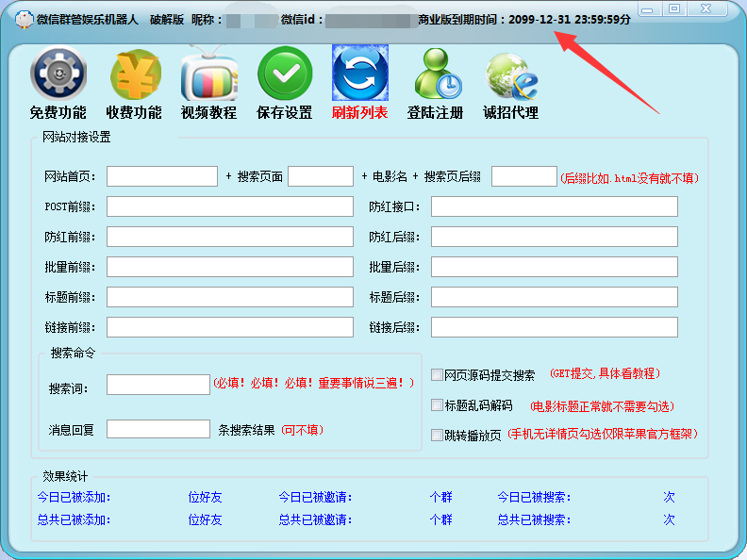
Task: Minimize the robot window
Action: coord(647,8)
